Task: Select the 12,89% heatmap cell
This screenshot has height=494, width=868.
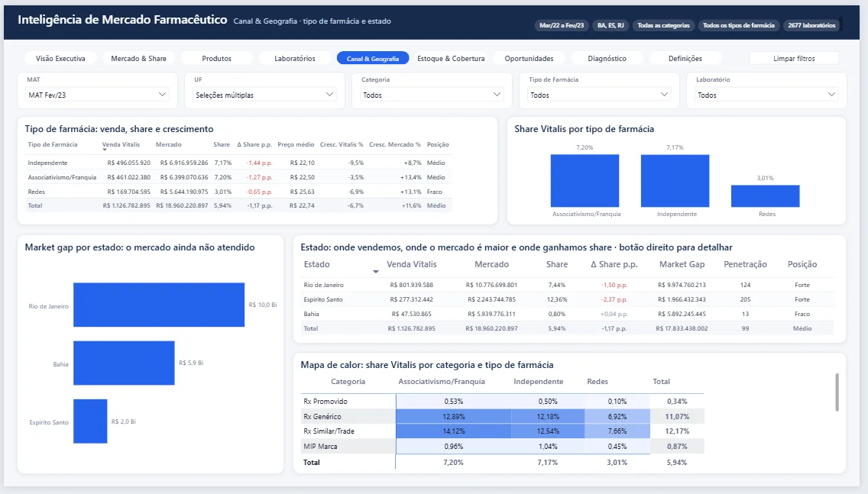Action: click(x=453, y=417)
